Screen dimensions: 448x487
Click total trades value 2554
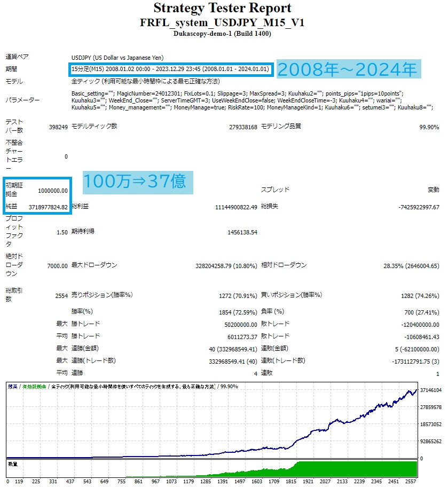coord(61,296)
